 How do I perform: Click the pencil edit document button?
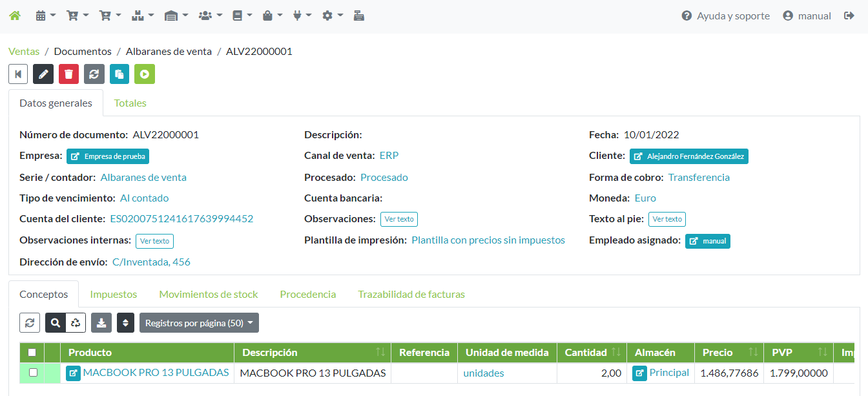(x=43, y=74)
